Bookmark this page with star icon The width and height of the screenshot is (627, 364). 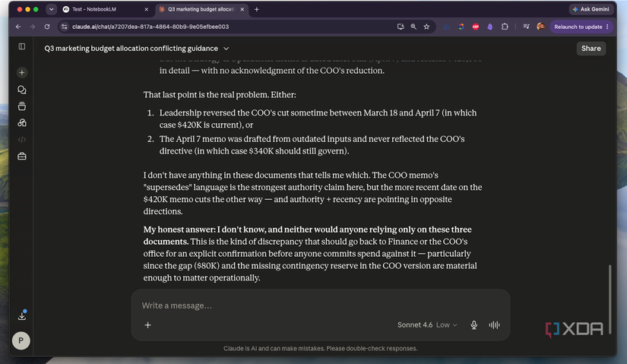pos(426,27)
